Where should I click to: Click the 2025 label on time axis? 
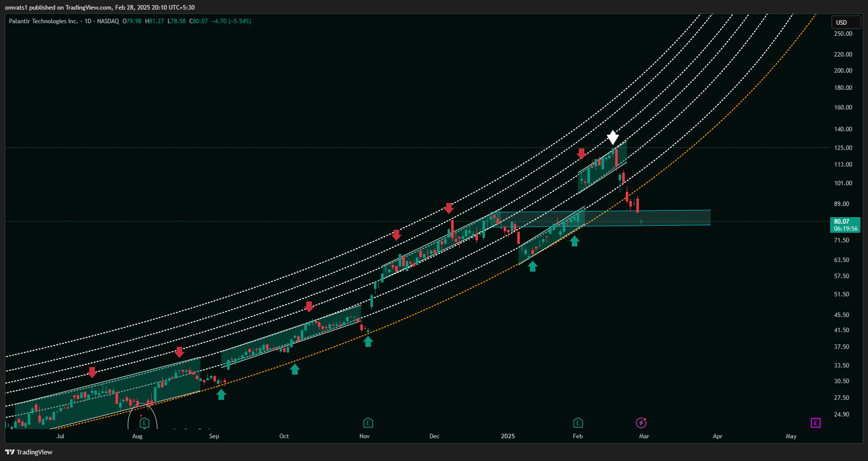pyautogui.click(x=508, y=436)
